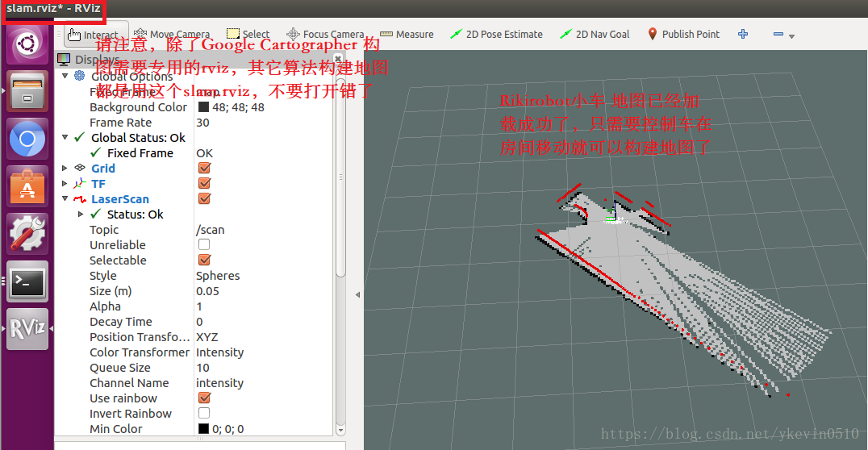This screenshot has height=450, width=868.
Task: Choose the Select tool
Action: tap(248, 35)
